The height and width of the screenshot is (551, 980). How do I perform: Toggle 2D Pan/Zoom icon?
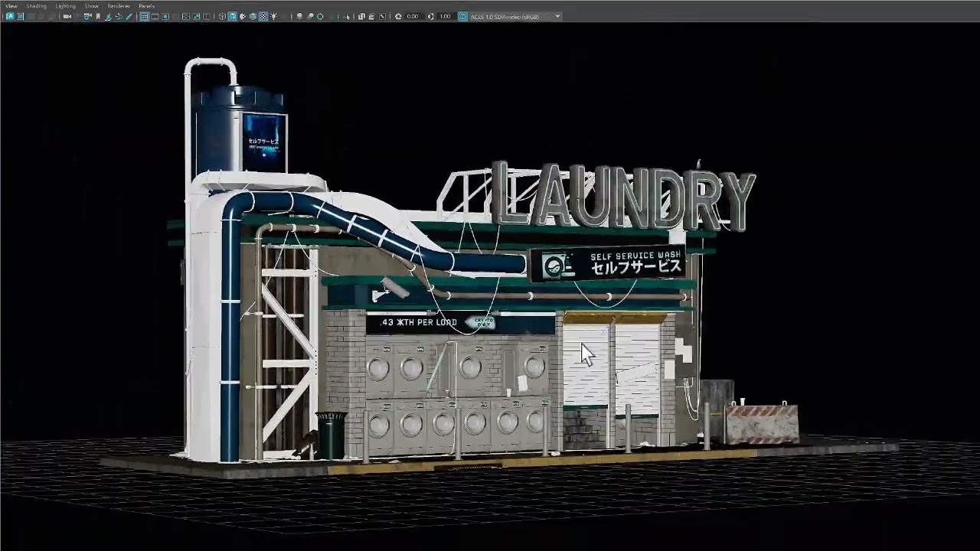pyautogui.click(x=119, y=16)
